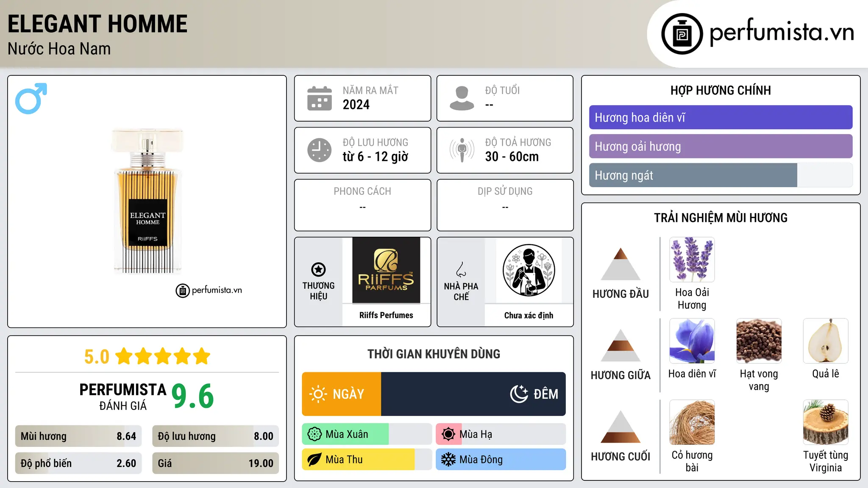Open the perfumista.vn site name in header
Viewport: 868px width, 488px height.
tap(782, 32)
